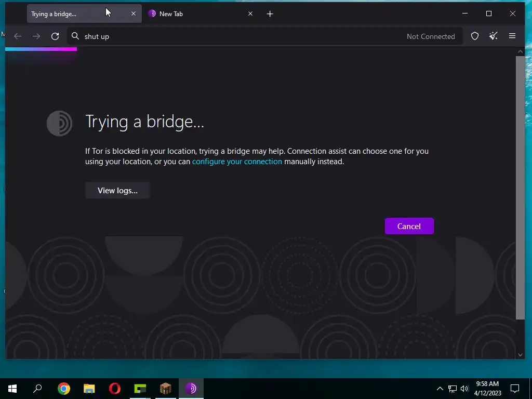
Task: Cancel the bridge connection attempt
Action: tap(409, 226)
